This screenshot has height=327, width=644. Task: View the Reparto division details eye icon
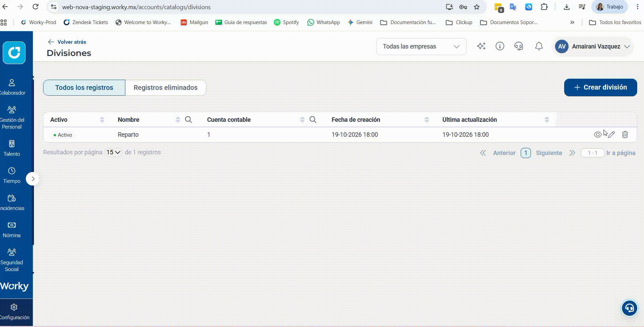coord(597,135)
